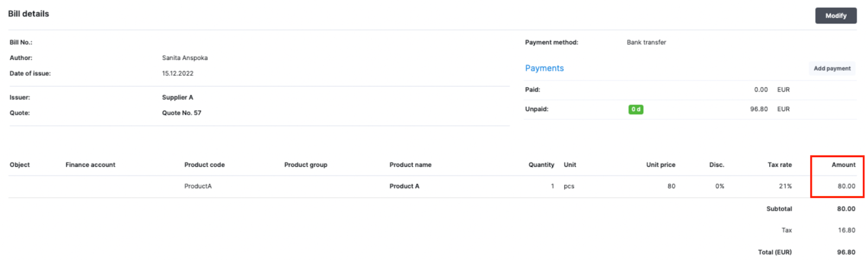The width and height of the screenshot is (868, 260).
Task: Click the Disc. column header
Action: pos(717,165)
